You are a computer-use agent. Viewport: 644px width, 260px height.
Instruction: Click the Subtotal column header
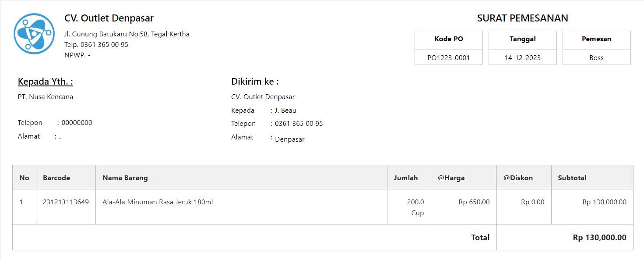click(x=572, y=178)
